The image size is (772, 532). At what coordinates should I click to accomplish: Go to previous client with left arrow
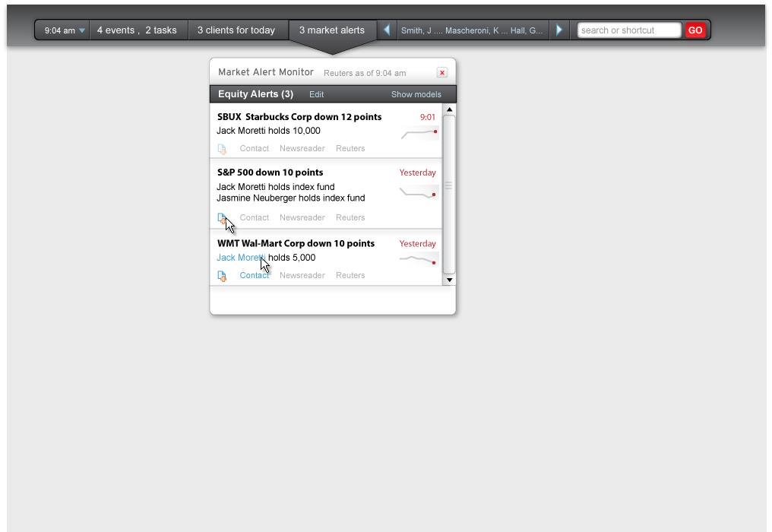click(x=387, y=30)
